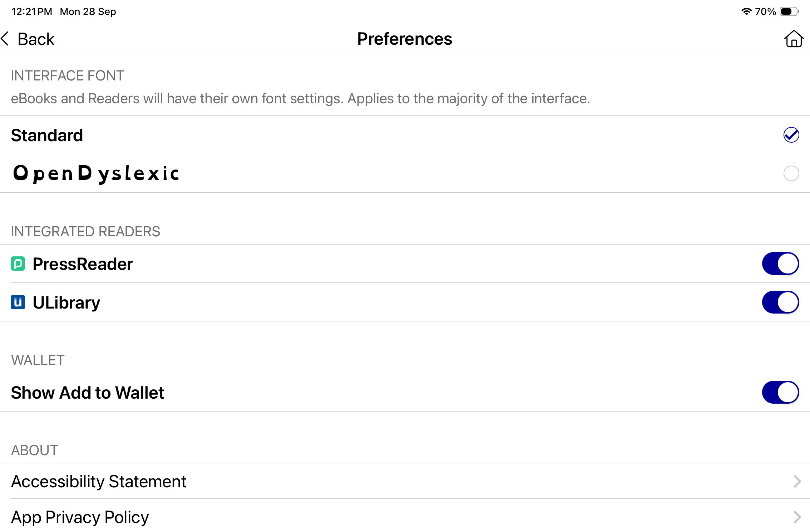Tap the Home icon in the header
The width and height of the screenshot is (810, 532).
(794, 39)
